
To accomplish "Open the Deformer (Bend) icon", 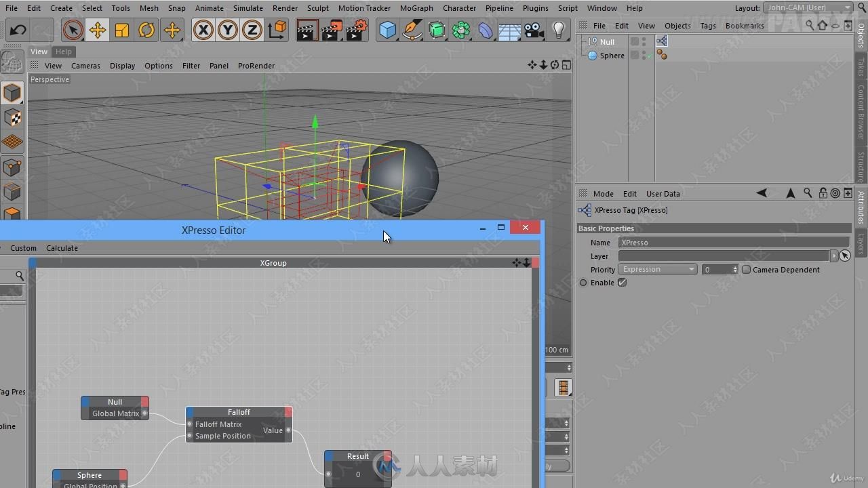I will click(x=486, y=30).
